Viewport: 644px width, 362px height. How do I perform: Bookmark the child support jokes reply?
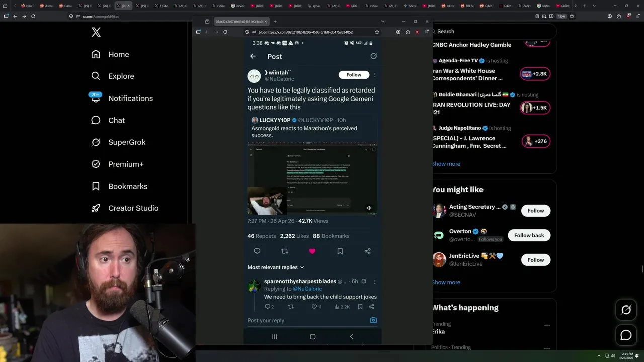pos(360,307)
